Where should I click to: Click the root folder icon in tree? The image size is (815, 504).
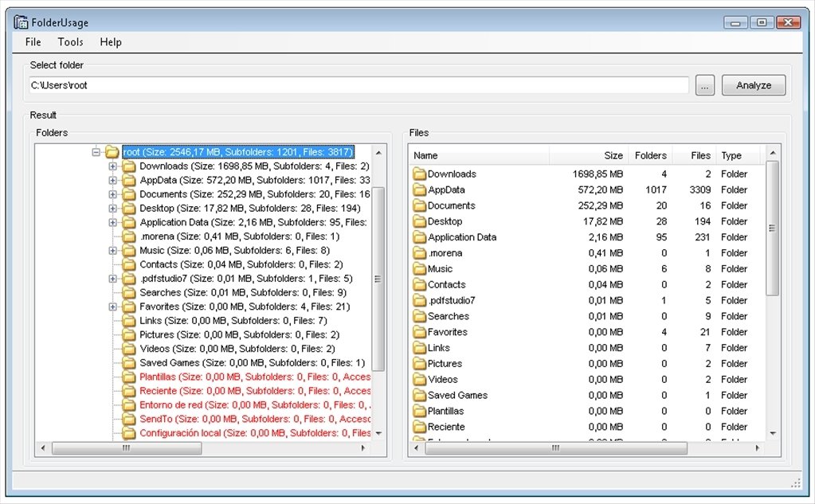coord(112,152)
